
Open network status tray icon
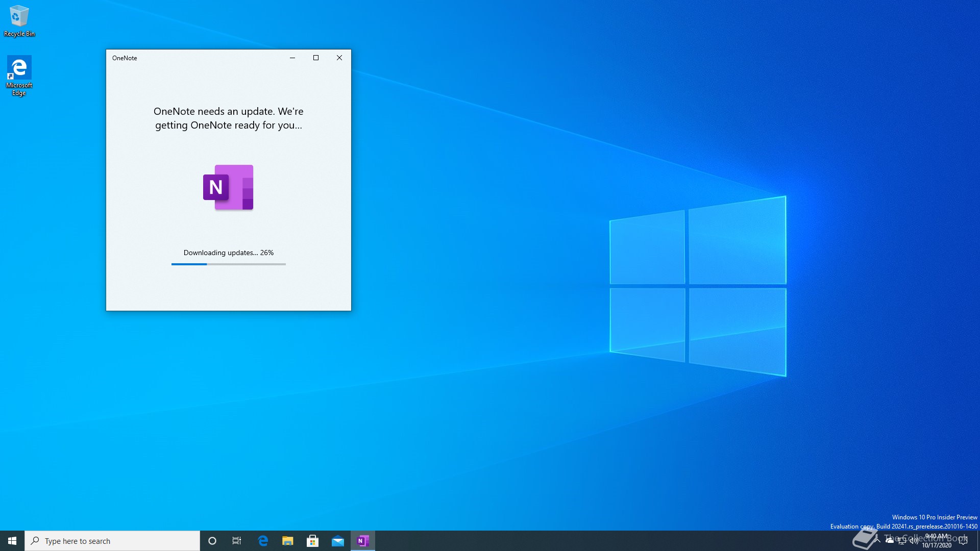pyautogui.click(x=902, y=541)
